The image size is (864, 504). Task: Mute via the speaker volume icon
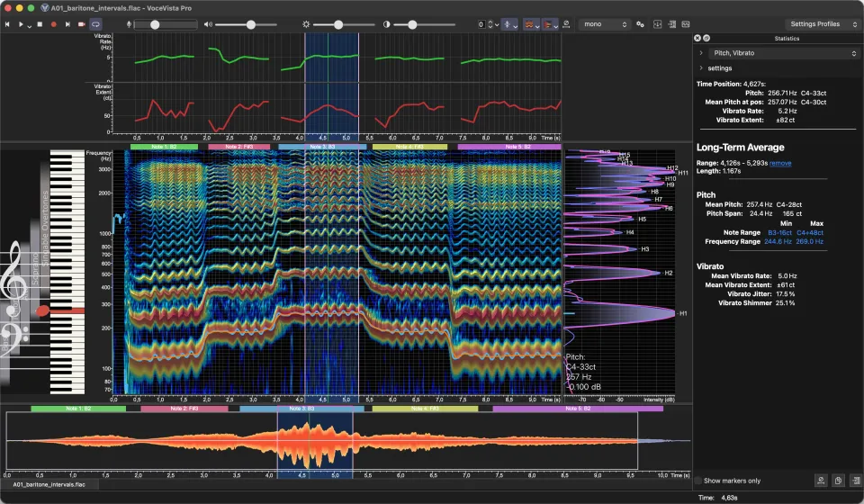click(208, 24)
